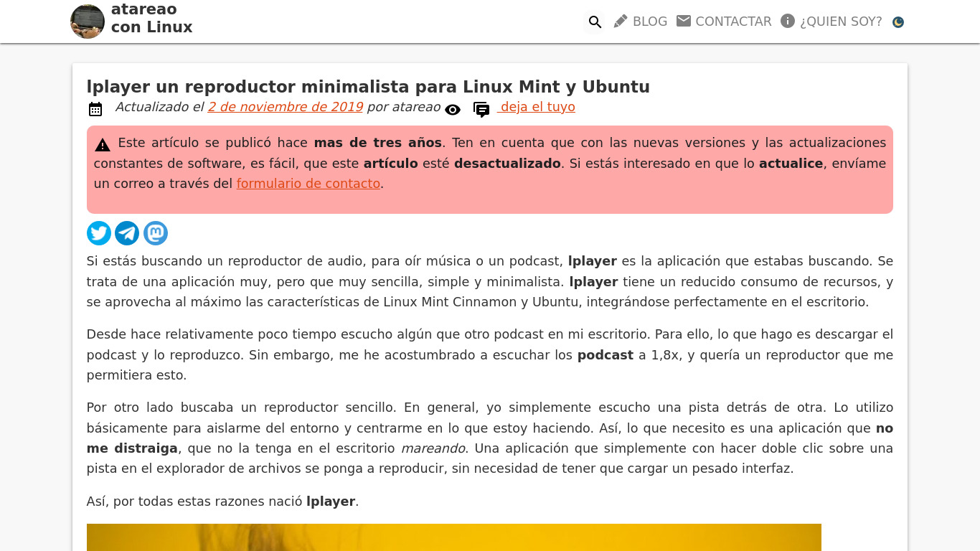Go to the atareao con Linux home title
The width and height of the screenshot is (980, 551).
[151, 18]
